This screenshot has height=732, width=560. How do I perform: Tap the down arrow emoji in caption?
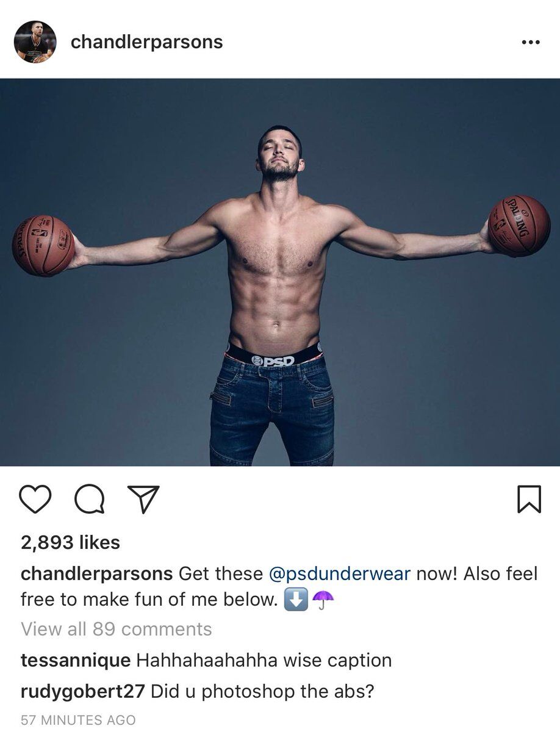click(x=295, y=600)
